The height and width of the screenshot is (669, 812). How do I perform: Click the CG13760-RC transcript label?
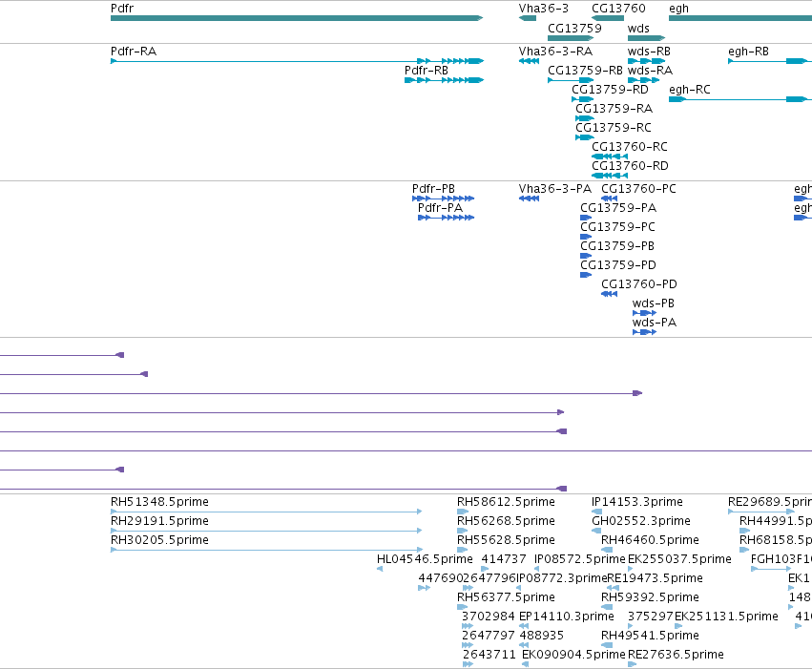(629, 147)
